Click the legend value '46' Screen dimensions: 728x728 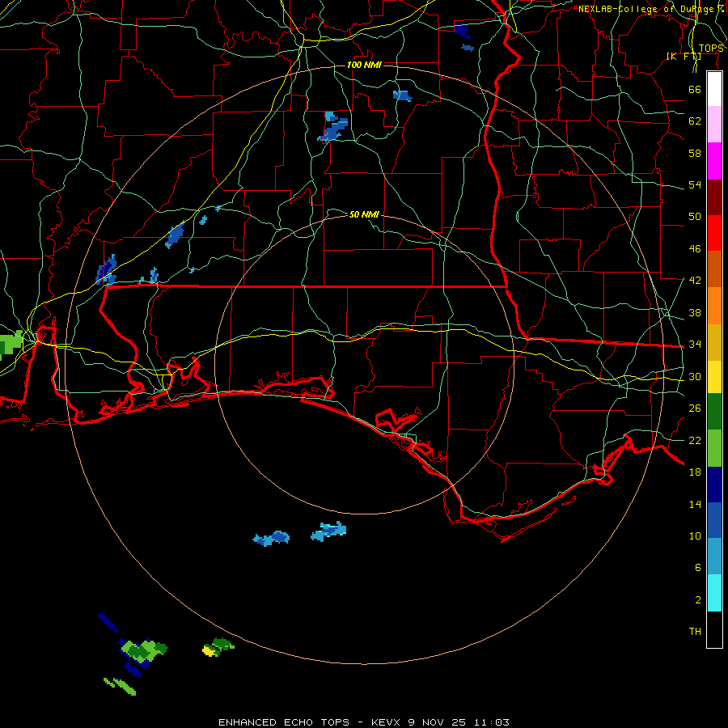click(695, 249)
